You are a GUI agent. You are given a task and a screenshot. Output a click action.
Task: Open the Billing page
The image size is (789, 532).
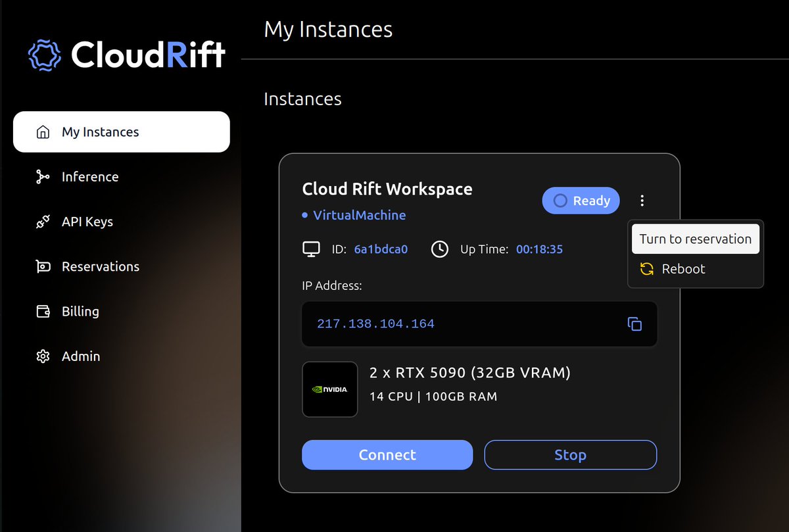tap(122, 311)
